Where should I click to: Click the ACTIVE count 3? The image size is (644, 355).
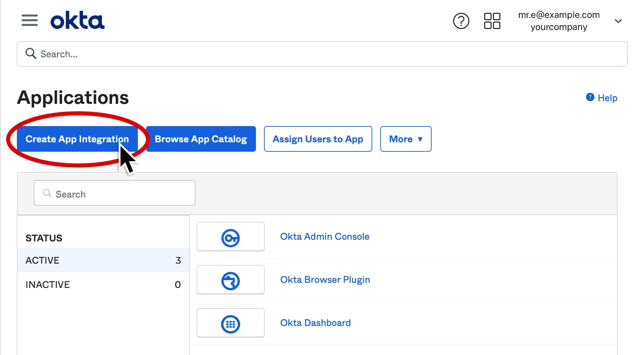coord(178,260)
